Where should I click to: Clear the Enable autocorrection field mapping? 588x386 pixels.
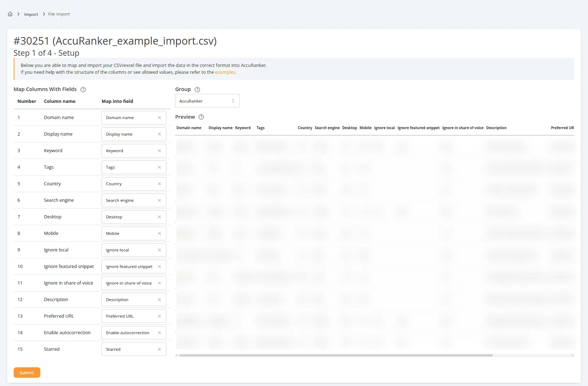click(160, 333)
